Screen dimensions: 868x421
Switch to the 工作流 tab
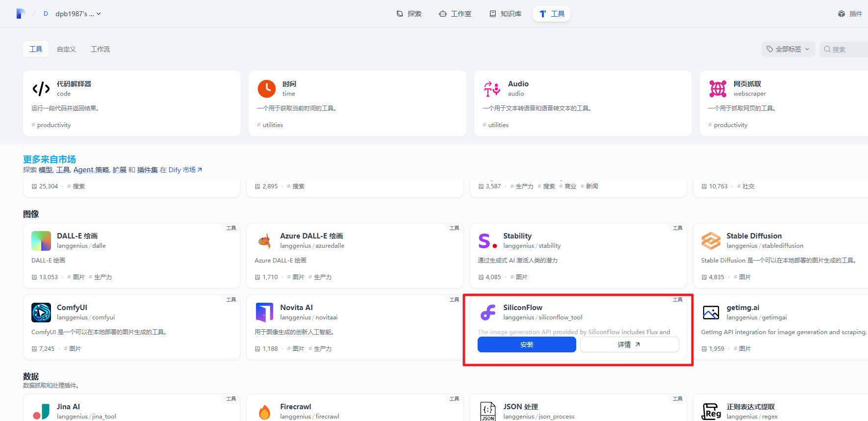[x=100, y=49]
